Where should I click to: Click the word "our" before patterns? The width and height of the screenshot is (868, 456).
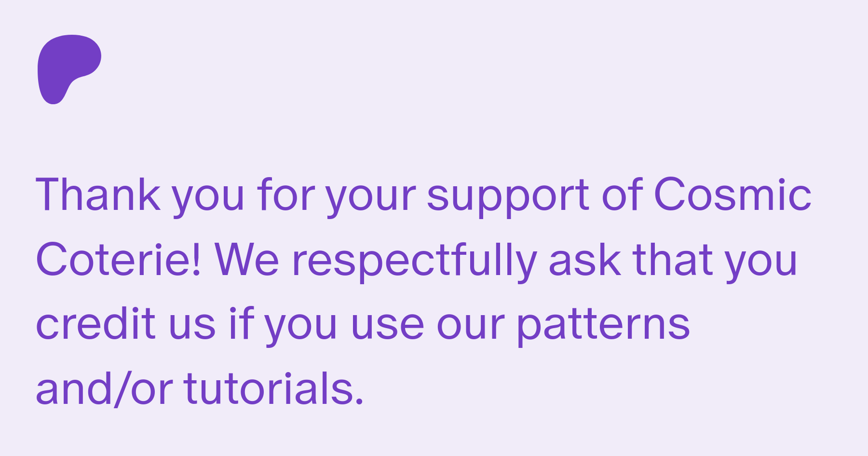coord(471,327)
